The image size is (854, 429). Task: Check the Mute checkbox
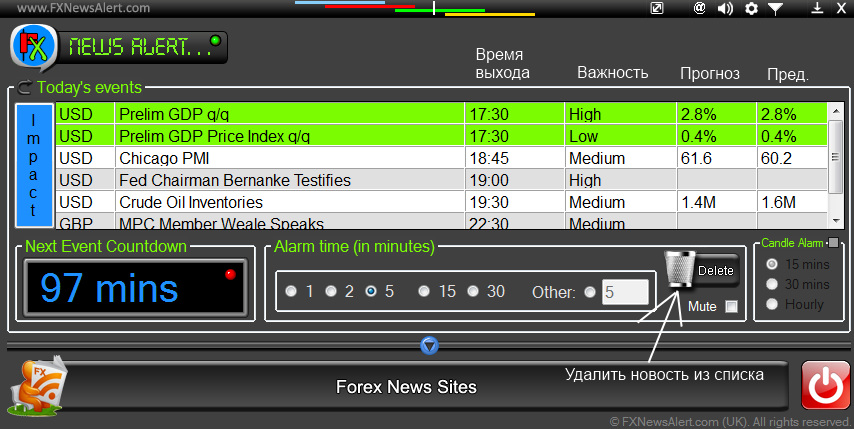click(x=731, y=307)
